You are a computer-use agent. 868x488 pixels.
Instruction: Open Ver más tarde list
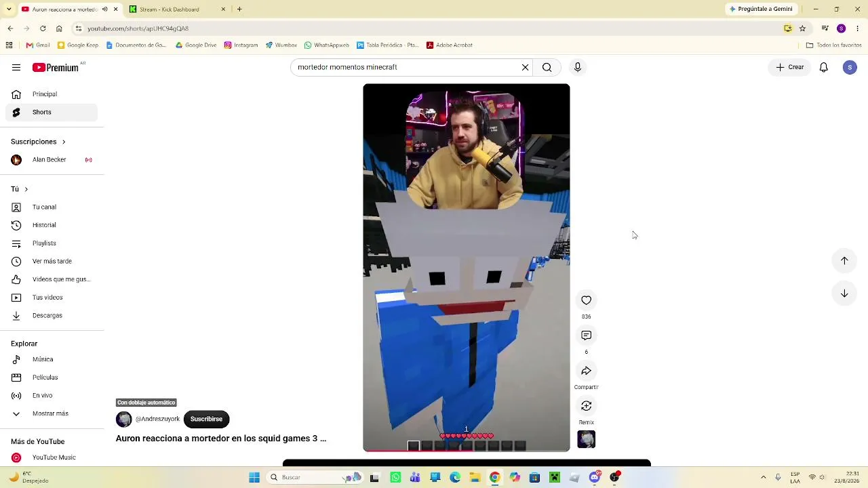[x=52, y=261]
